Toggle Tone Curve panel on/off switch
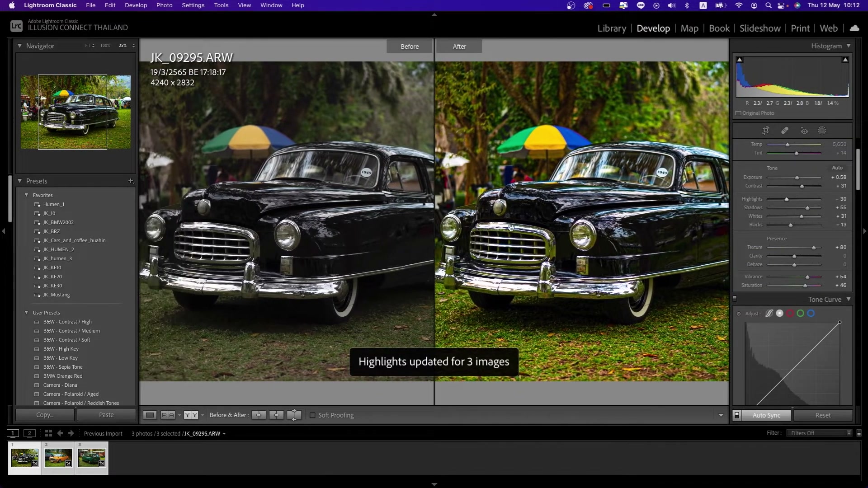 [x=735, y=299]
